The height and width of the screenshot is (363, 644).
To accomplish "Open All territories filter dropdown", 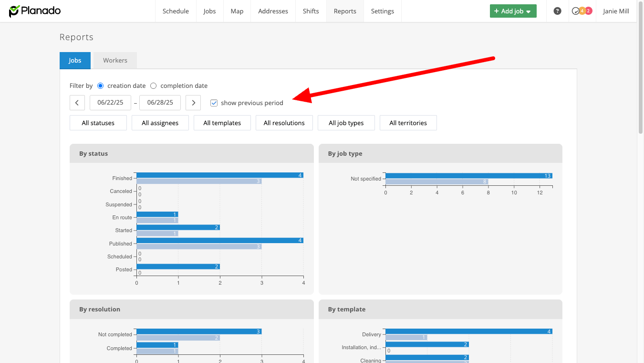I will (408, 123).
